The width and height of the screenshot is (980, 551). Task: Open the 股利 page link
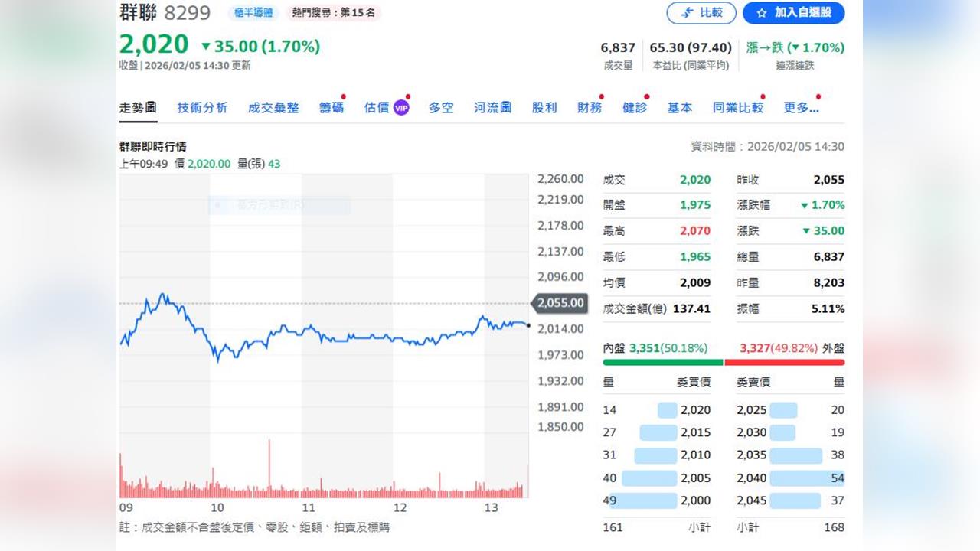coord(544,108)
